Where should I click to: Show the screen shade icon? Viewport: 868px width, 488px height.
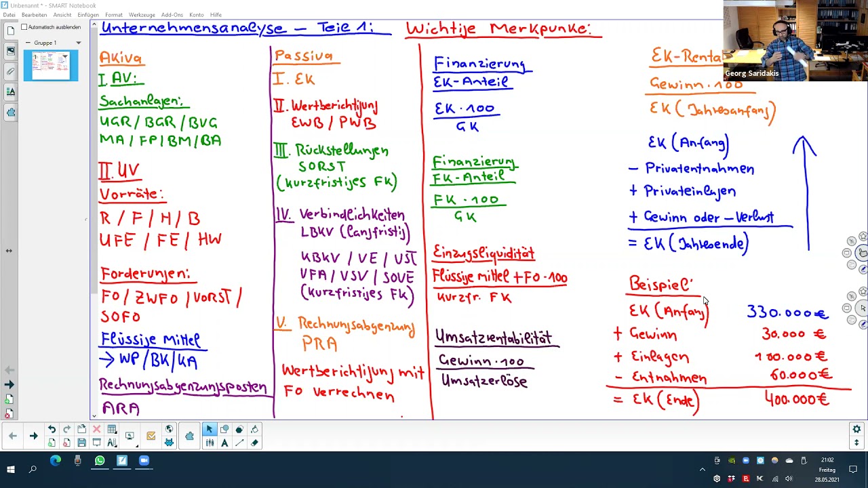(96, 443)
